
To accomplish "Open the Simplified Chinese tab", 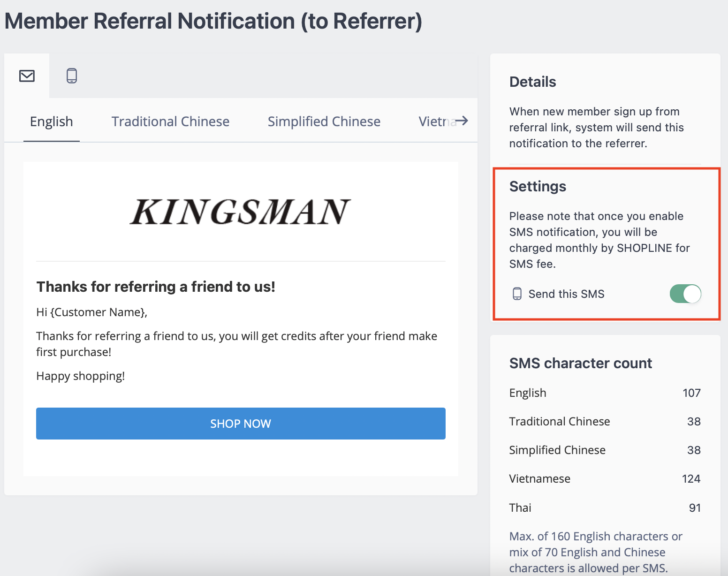I will [x=324, y=121].
